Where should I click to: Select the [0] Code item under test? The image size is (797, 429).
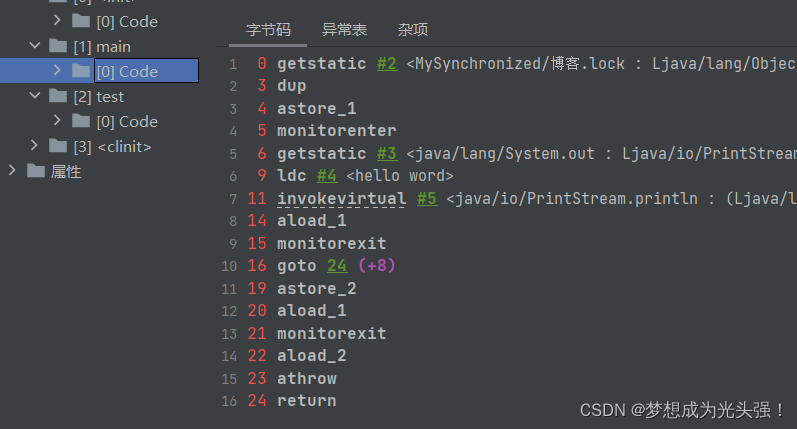[x=127, y=121]
